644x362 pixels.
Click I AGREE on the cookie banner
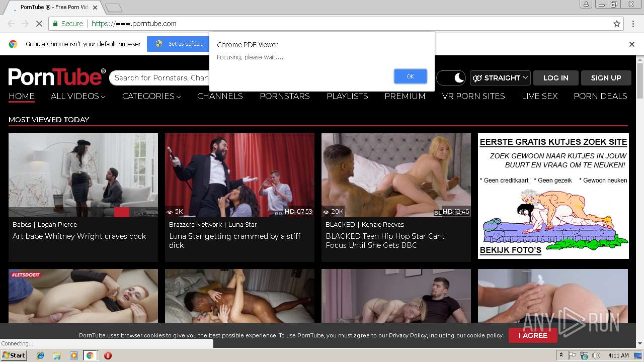(533, 335)
